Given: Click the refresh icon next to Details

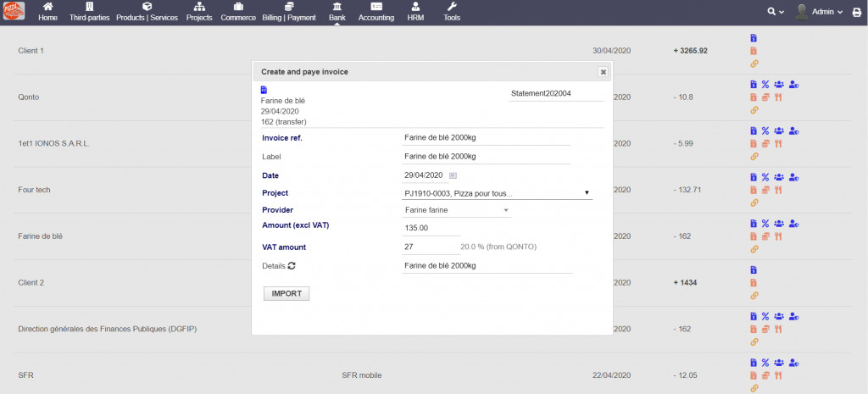Looking at the screenshot, I should tap(292, 266).
